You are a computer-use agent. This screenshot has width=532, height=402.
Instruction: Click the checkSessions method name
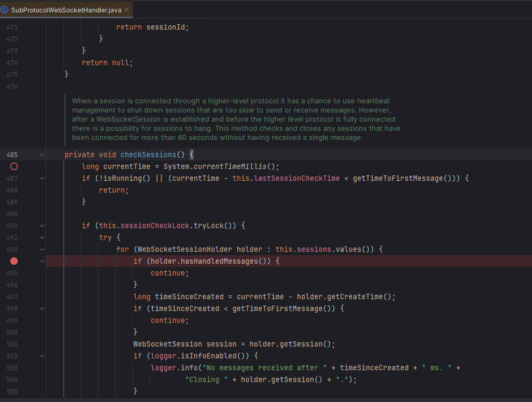point(148,154)
